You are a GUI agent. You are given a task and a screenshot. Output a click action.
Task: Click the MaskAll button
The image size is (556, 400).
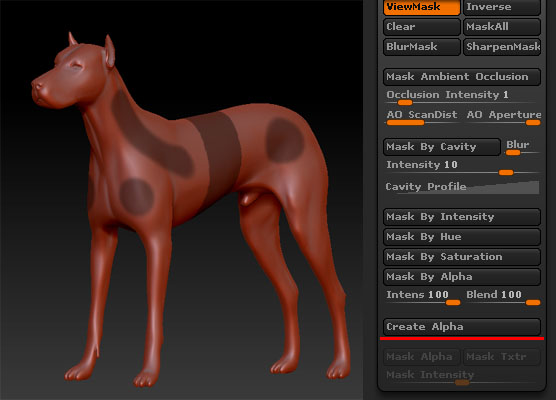(x=502, y=27)
